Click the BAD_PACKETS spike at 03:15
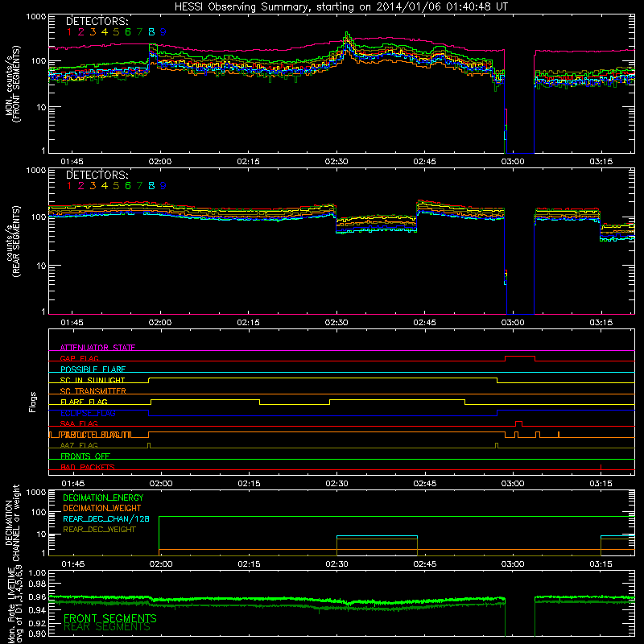 (x=601, y=467)
